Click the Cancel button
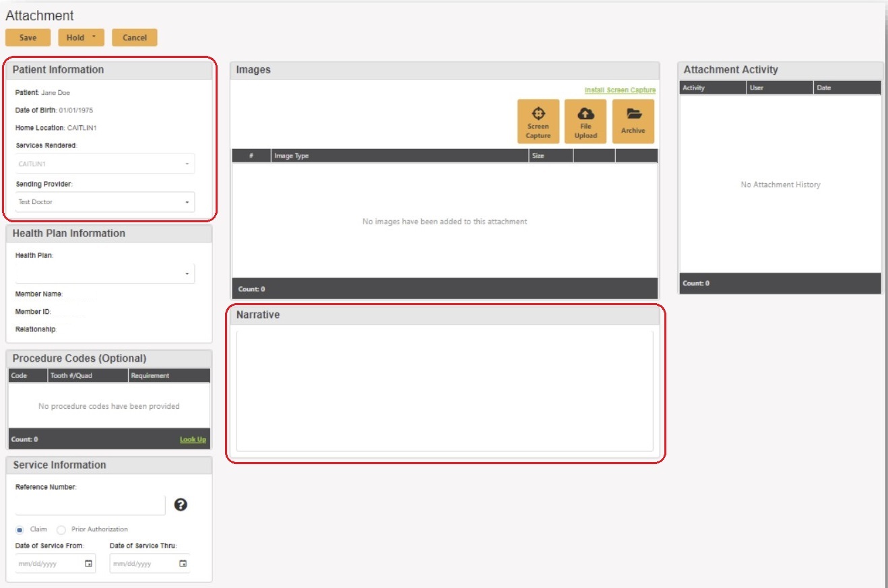The width and height of the screenshot is (888, 588). (135, 38)
